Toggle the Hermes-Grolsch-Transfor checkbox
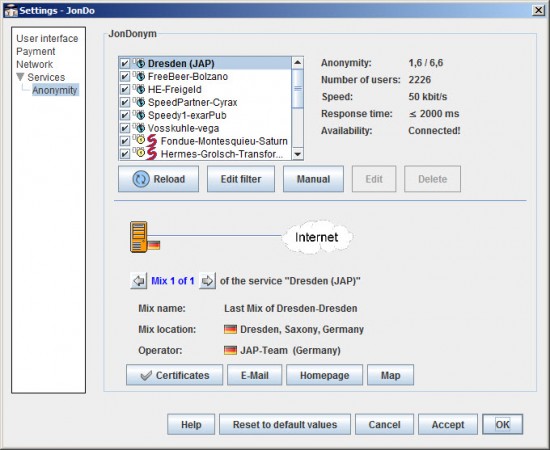550x450 pixels. [125, 154]
